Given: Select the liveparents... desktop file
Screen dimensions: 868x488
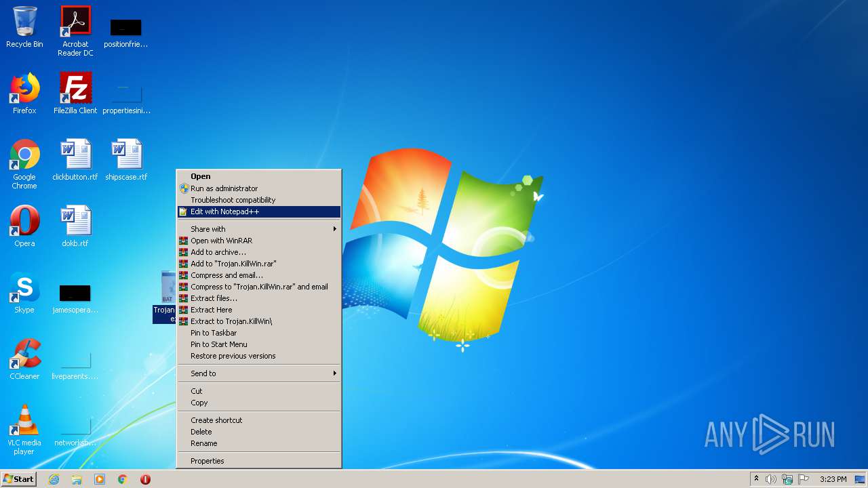Looking at the screenshot, I should (x=75, y=365).
